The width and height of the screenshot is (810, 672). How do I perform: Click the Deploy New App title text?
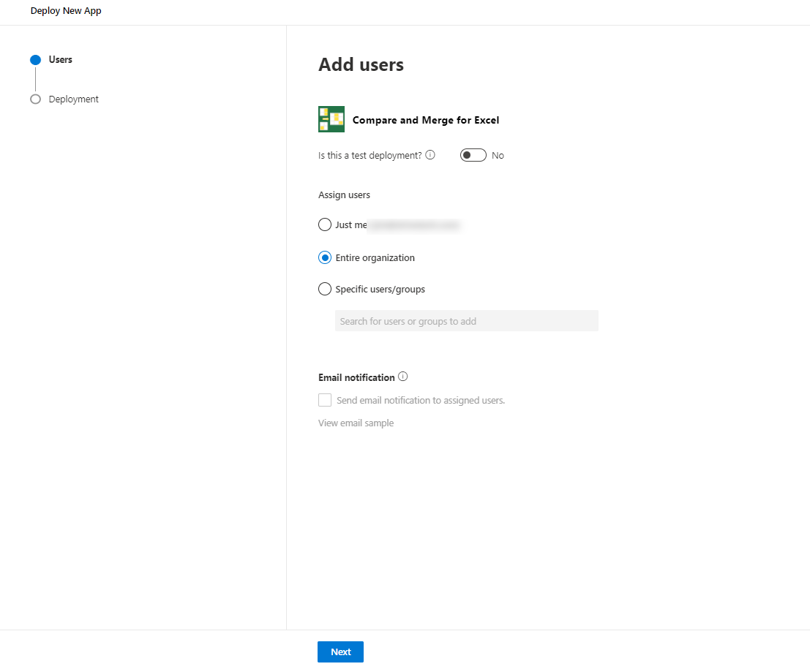66,11
